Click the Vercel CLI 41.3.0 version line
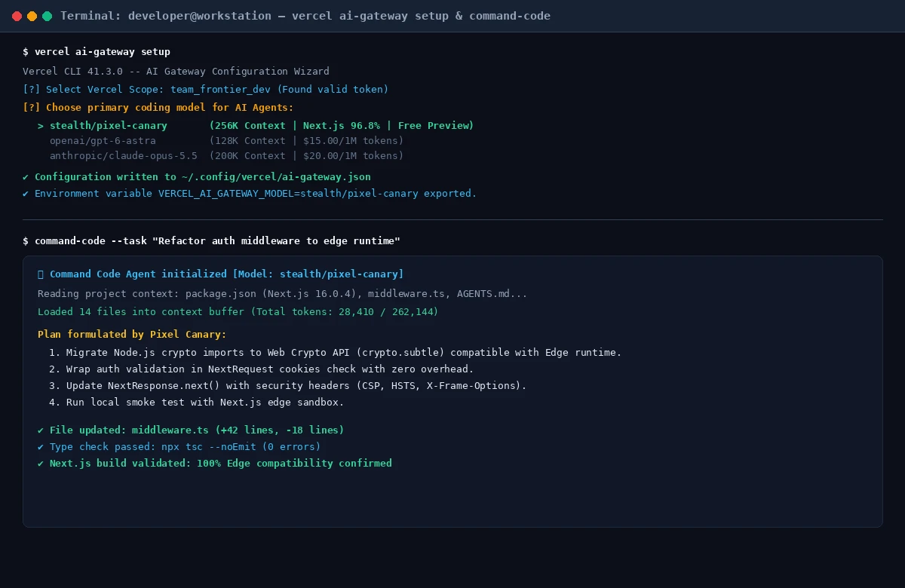Viewport: 905px width, 588px height. pyautogui.click(x=176, y=72)
